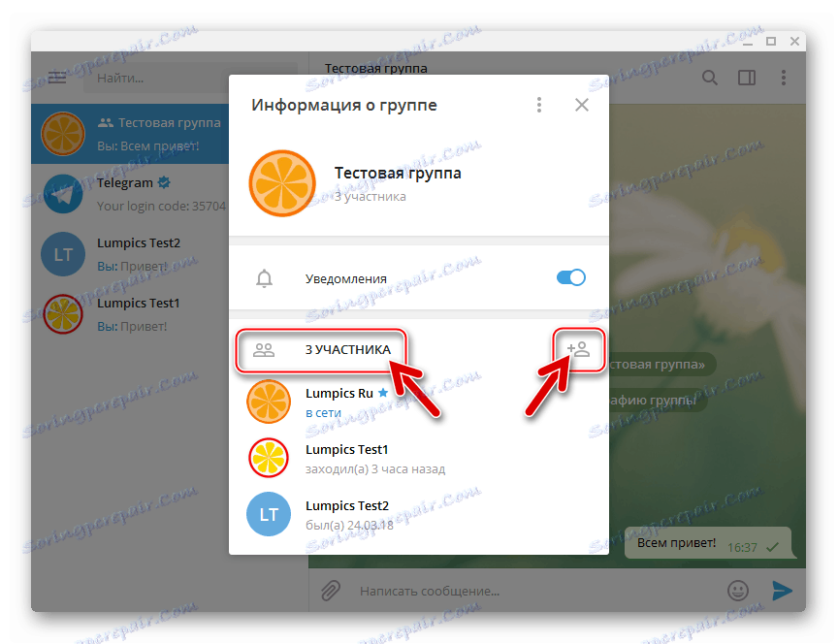The image size is (838, 644).
Task: Click Тестовая группа title in chat header
Action: [x=375, y=69]
